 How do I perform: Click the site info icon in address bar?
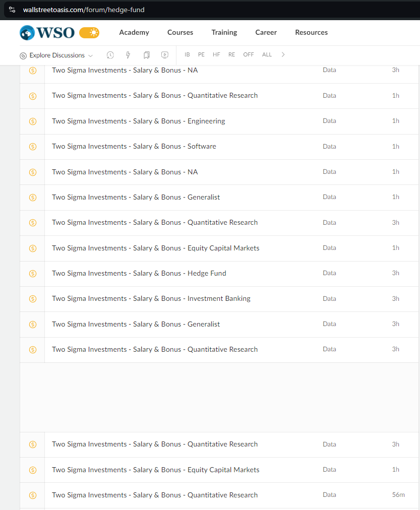point(12,10)
